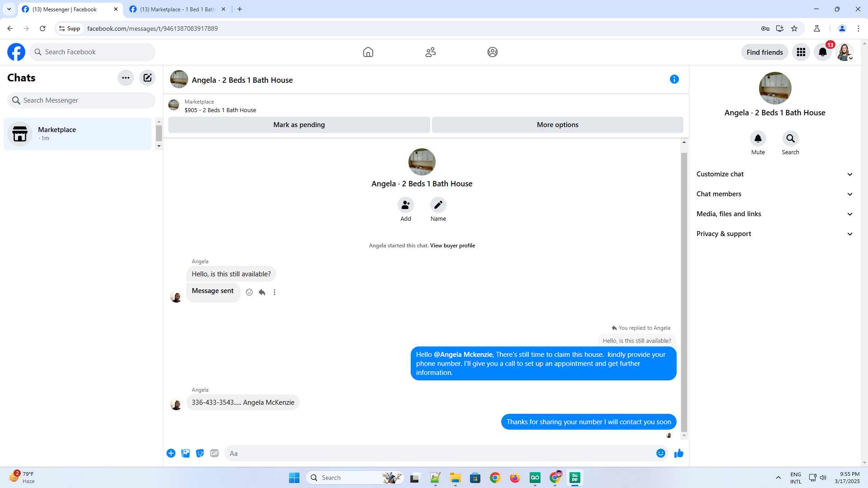Mute this conversation with the bell icon

pyautogui.click(x=758, y=138)
